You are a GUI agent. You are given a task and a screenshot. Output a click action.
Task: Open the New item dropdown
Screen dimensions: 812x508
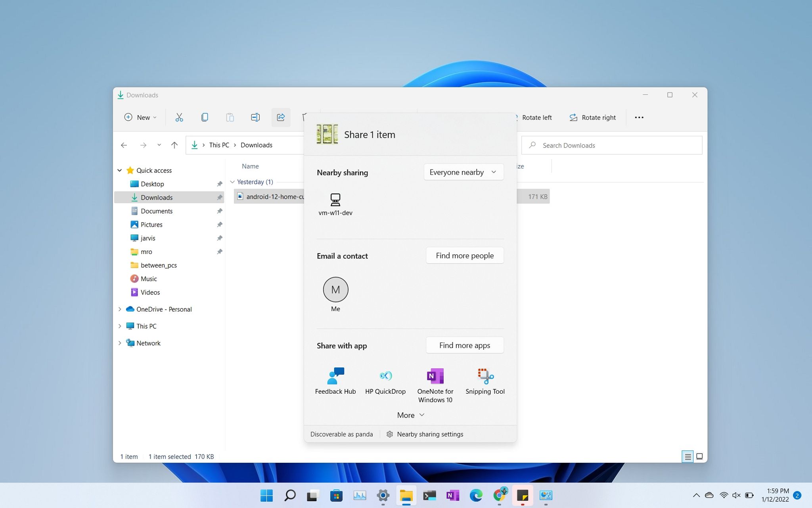coord(140,117)
